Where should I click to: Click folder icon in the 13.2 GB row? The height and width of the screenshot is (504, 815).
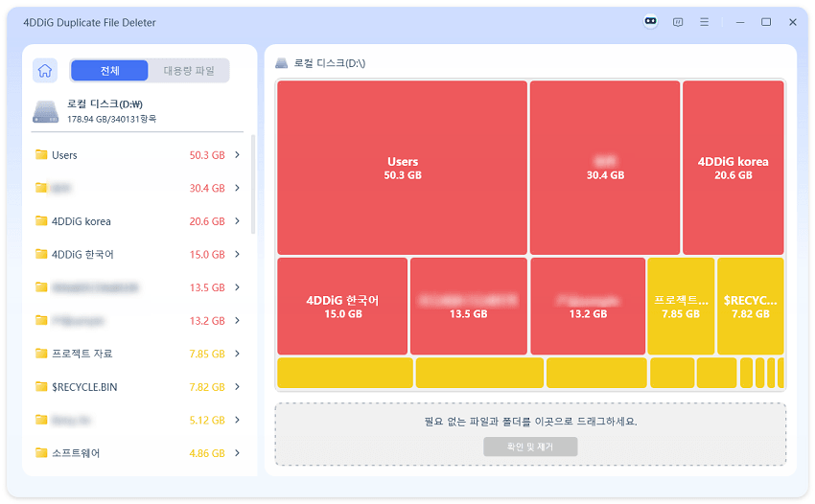(41, 320)
